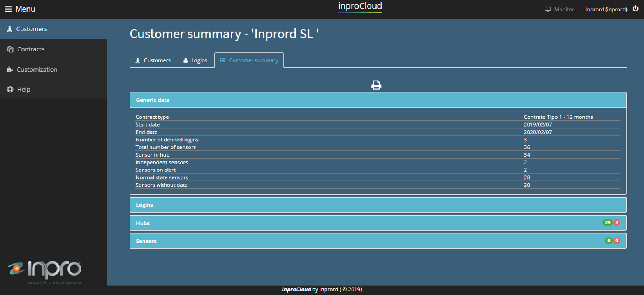644x295 pixels.
Task: Click the Inprord (inprord) user link
Action: [606, 9]
